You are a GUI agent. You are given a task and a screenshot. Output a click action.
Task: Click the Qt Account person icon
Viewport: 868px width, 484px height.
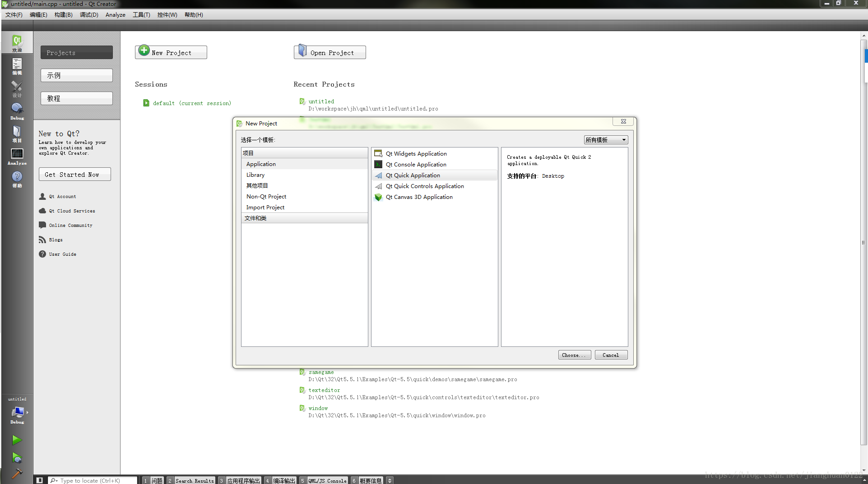point(42,196)
